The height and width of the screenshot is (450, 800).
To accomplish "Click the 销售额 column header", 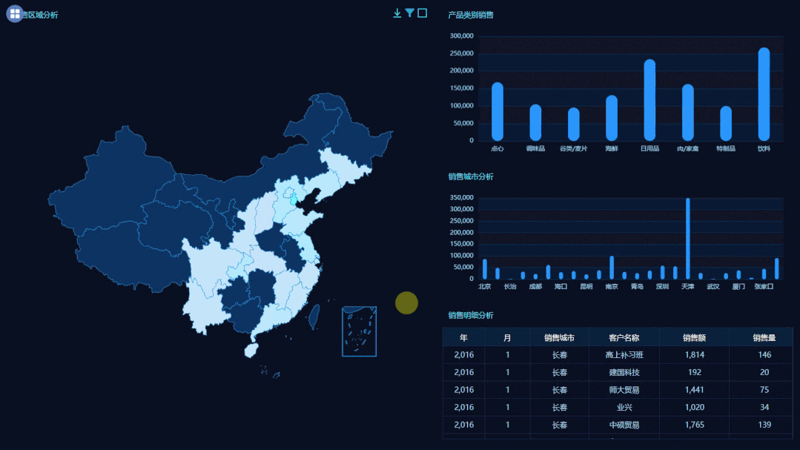I will pos(694,338).
